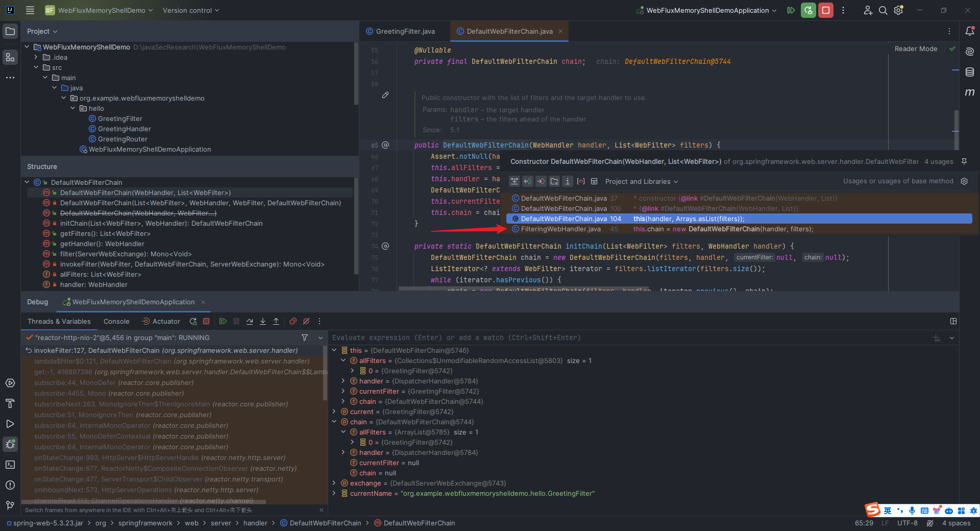The image size is (980, 531).
Task: Open the Notifications bell icon
Action: pyautogui.click(x=970, y=31)
